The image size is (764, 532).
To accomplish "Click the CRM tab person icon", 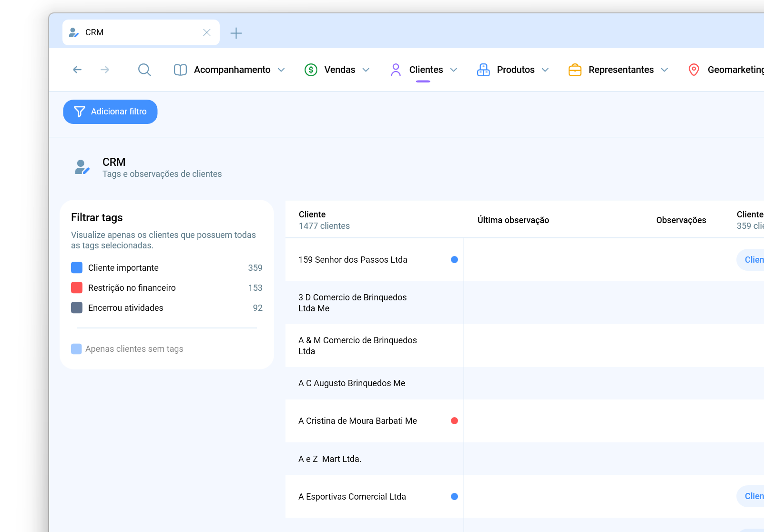I will pyautogui.click(x=74, y=32).
